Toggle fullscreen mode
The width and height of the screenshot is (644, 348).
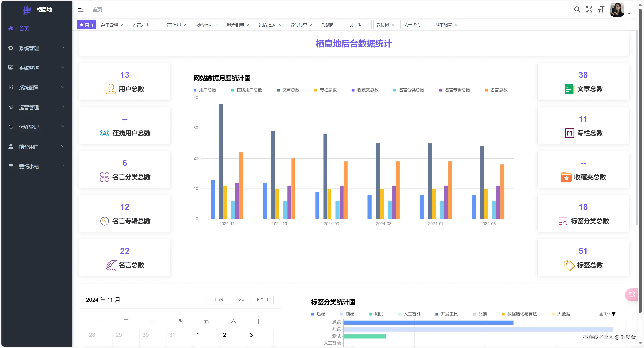589,9
